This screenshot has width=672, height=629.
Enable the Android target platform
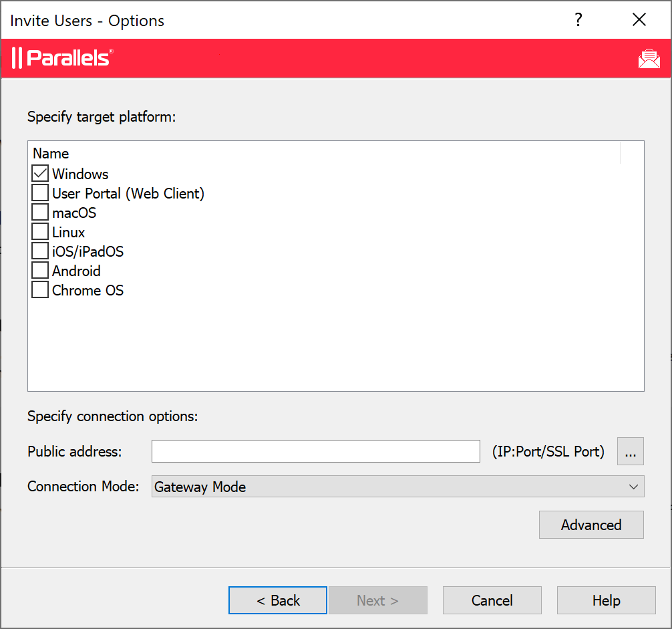pos(40,271)
